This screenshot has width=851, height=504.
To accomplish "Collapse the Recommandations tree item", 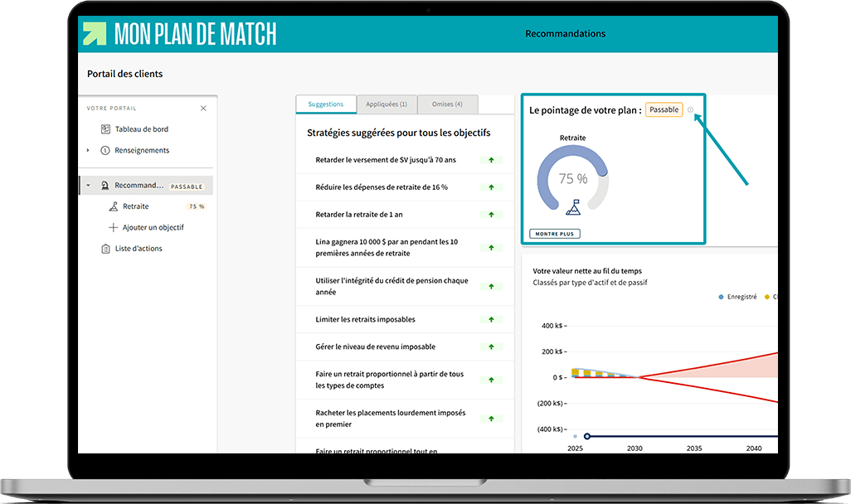I will click(x=87, y=184).
